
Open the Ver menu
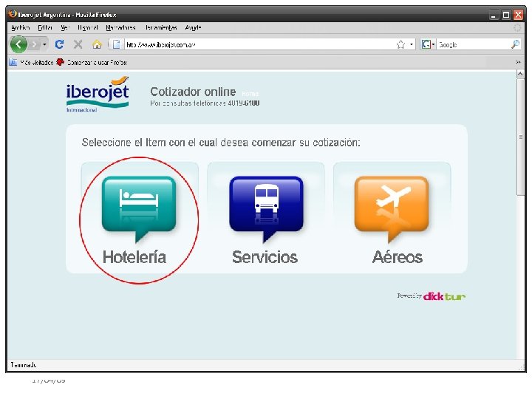(65, 28)
